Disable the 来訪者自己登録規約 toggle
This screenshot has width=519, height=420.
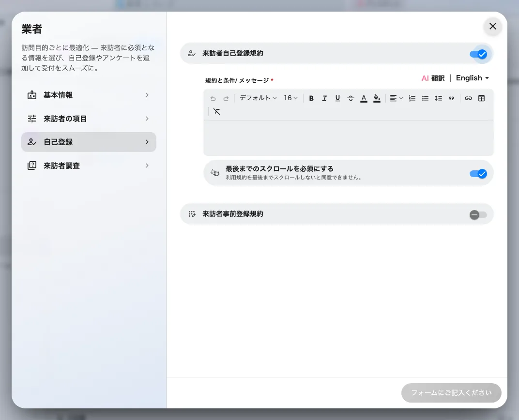pyautogui.click(x=478, y=54)
